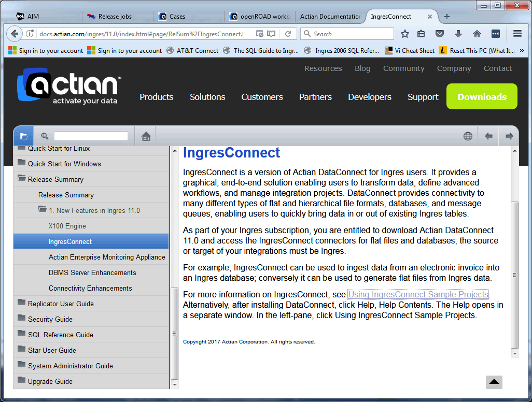The image size is (532, 402).
Task: Go to previous page with left arrow
Action: pos(488,136)
